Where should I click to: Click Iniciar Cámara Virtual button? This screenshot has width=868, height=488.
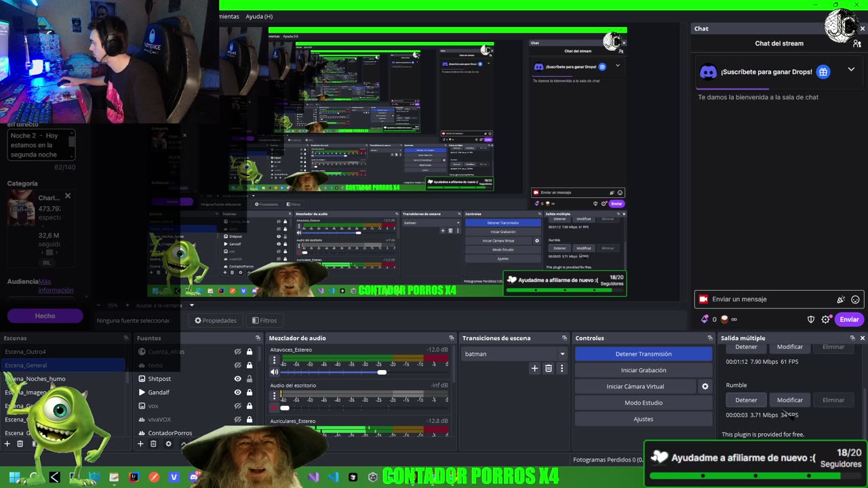[635, 386]
